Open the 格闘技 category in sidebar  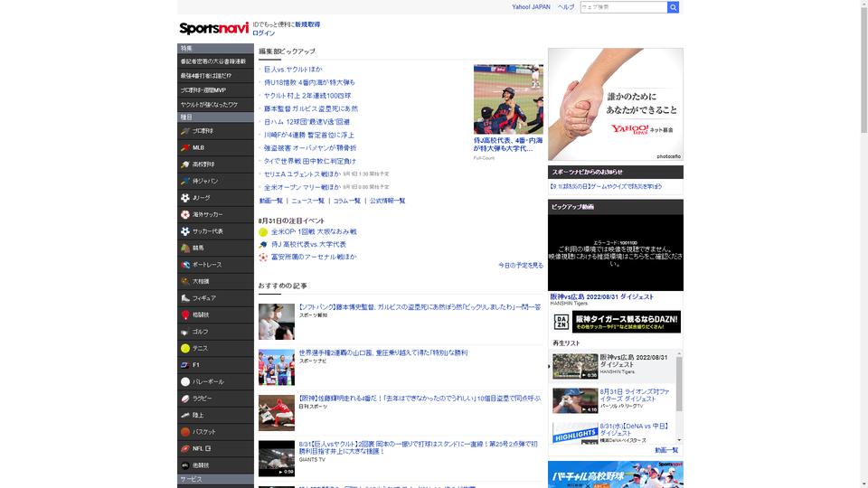(215, 314)
